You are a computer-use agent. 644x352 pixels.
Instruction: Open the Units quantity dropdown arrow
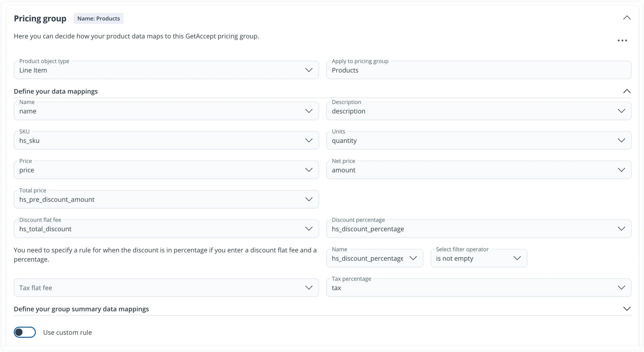tap(621, 140)
